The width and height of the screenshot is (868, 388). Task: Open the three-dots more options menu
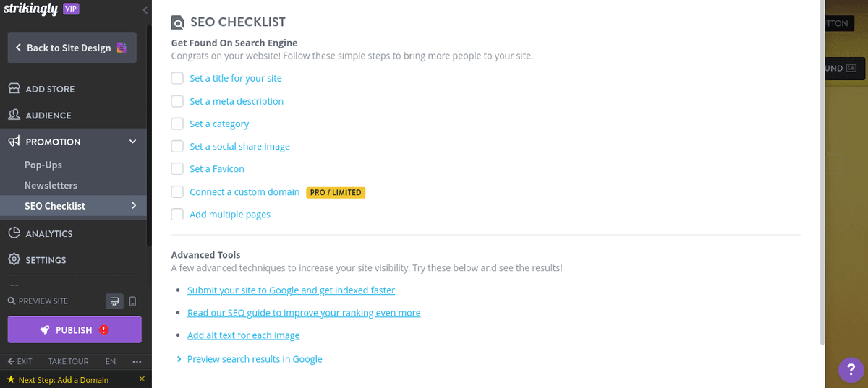pyautogui.click(x=137, y=361)
